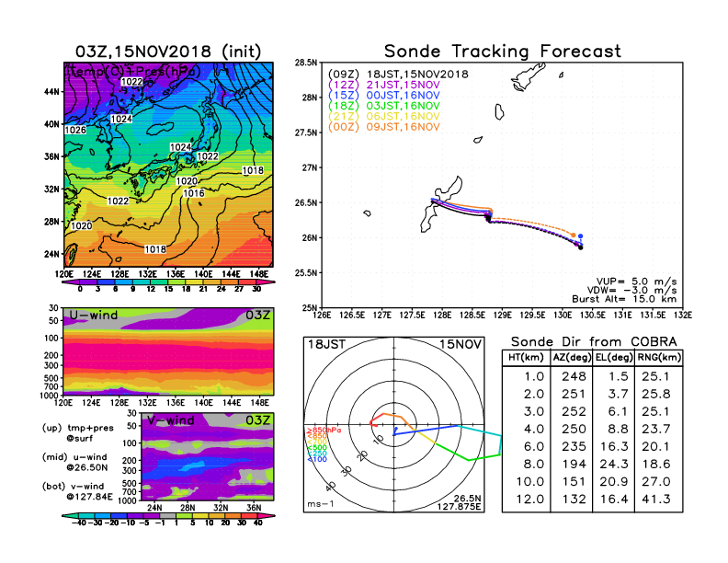Viewport: 728px width, 563px height.
Task: Click the "(up) tmp+pres @surf" caption
Action: pyautogui.click(x=77, y=433)
